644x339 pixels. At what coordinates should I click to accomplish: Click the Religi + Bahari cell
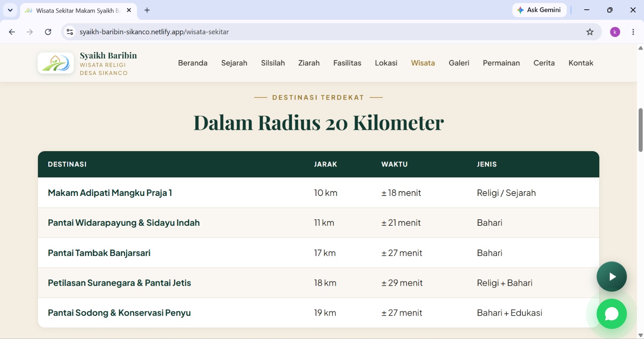pos(505,283)
